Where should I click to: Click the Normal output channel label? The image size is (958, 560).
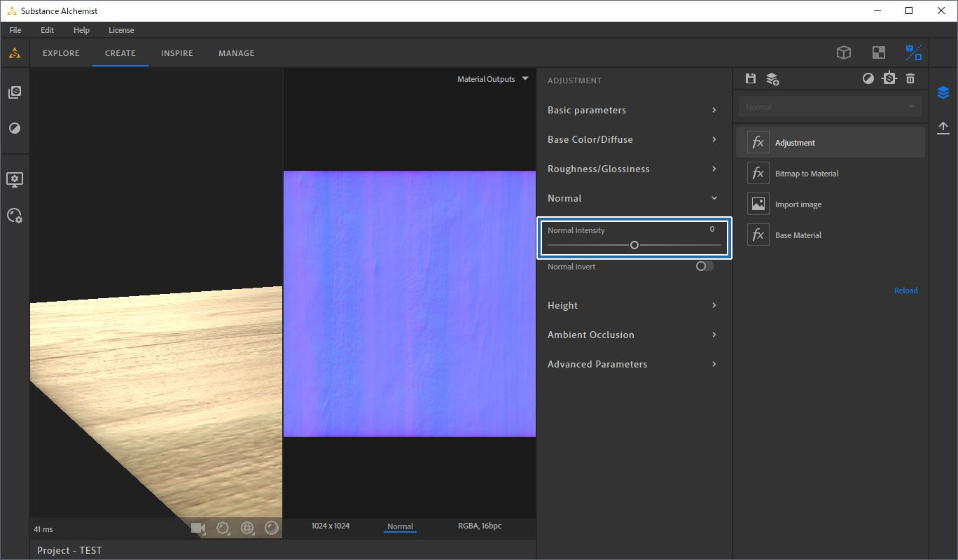click(x=400, y=526)
